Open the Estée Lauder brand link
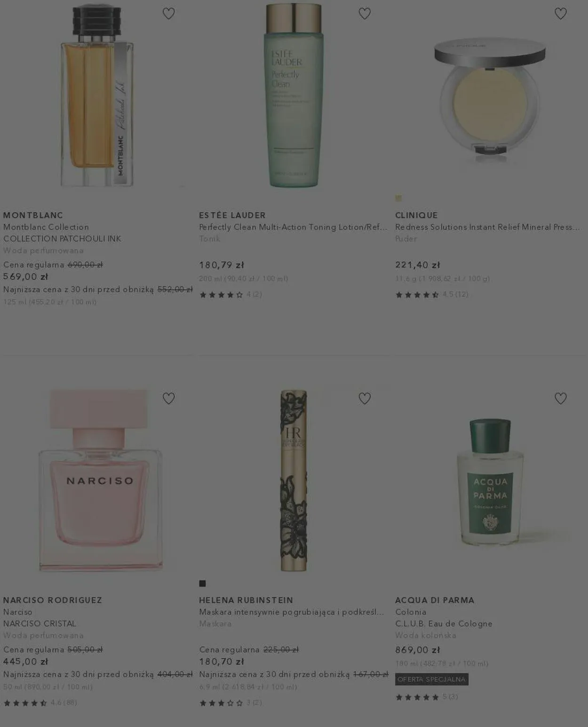The width and height of the screenshot is (588, 727). (x=232, y=215)
